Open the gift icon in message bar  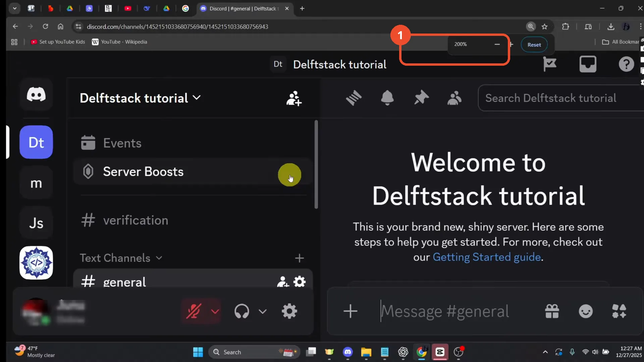click(552, 311)
